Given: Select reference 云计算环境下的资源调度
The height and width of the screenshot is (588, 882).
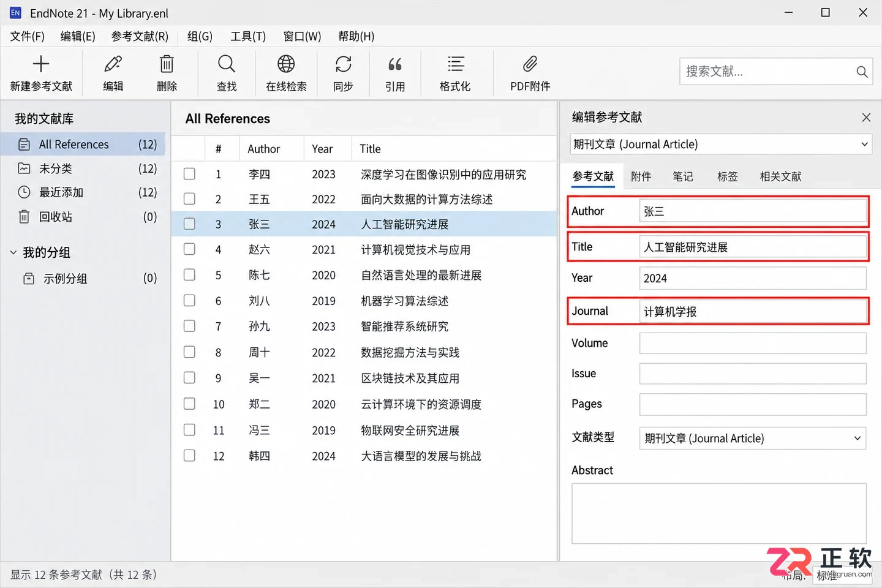Looking at the screenshot, I should [421, 404].
